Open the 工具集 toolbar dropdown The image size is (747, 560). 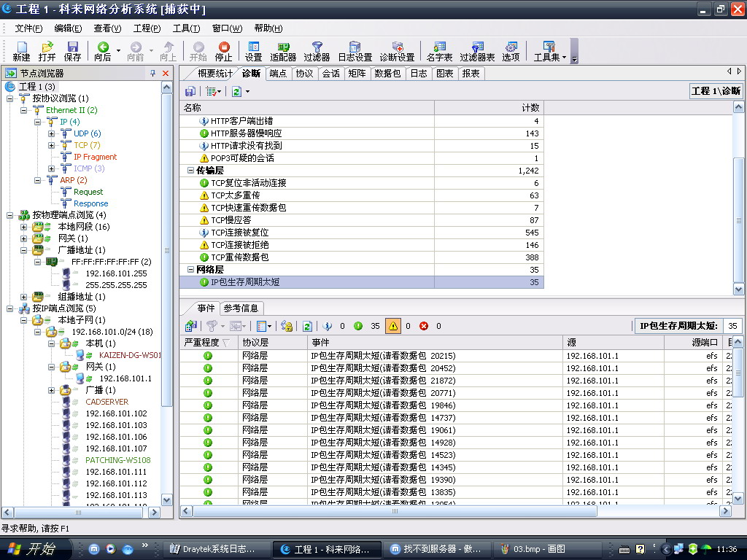(x=549, y=51)
